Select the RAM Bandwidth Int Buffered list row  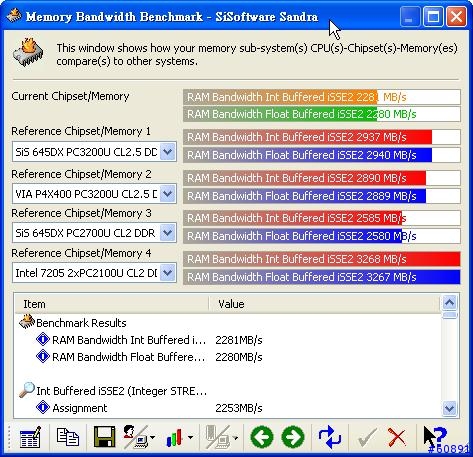point(228,340)
